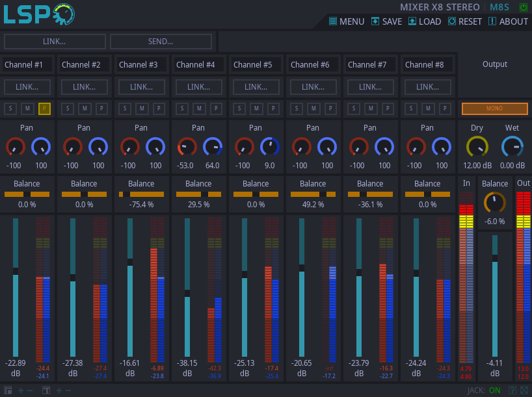Click the blue right Pan knob on Channel #8
The image size is (532, 397).
(x=442, y=147)
